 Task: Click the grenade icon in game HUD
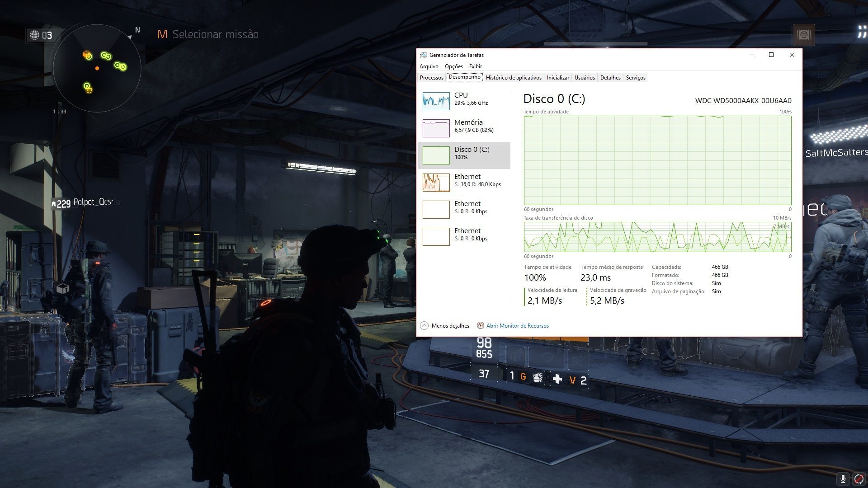(537, 377)
